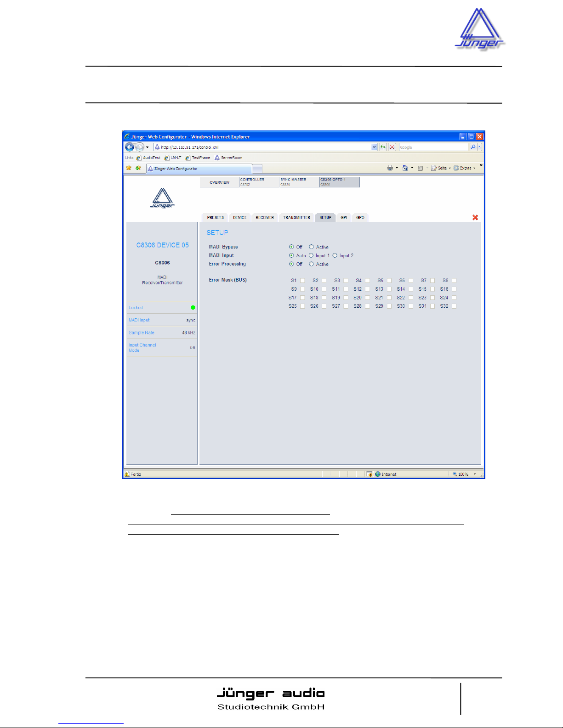Open the LM-LT link in Links bar

tap(173, 158)
